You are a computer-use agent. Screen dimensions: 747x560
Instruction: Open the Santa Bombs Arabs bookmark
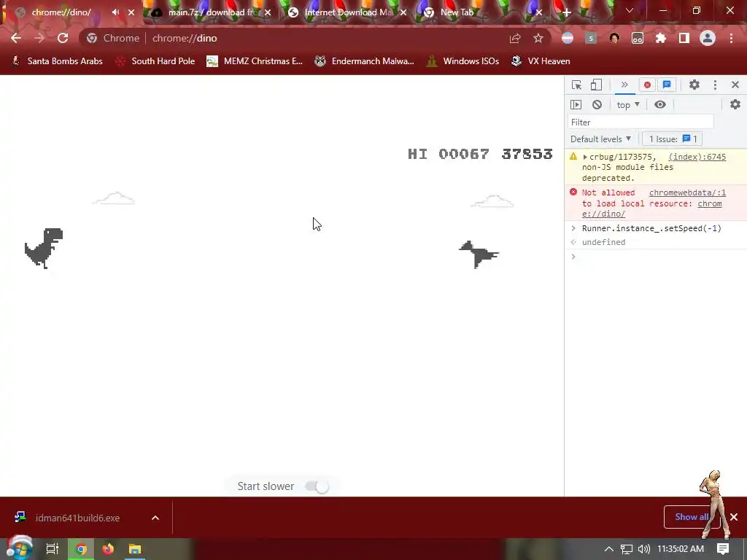click(57, 61)
